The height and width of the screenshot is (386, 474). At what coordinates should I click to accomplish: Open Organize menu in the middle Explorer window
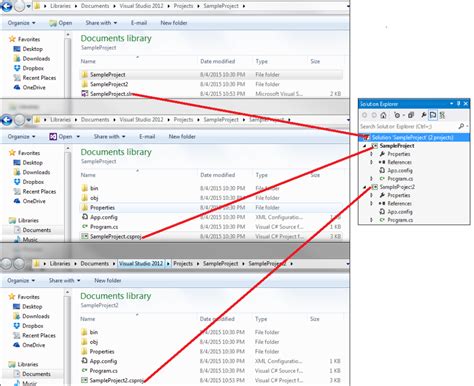pos(21,137)
